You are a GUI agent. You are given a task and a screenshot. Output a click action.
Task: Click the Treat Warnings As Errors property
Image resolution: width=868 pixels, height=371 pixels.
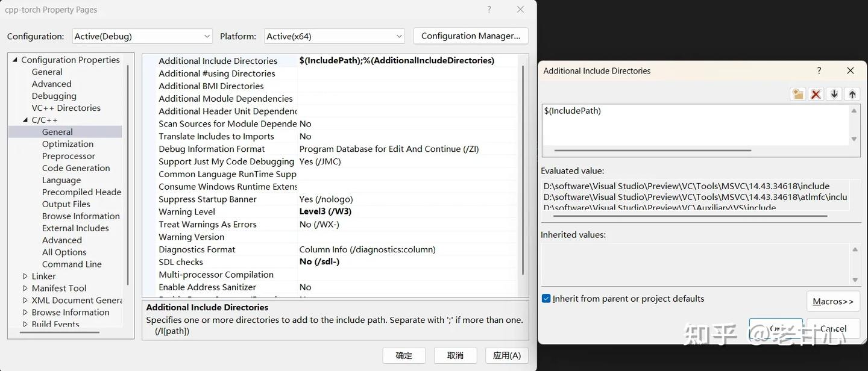tap(207, 224)
